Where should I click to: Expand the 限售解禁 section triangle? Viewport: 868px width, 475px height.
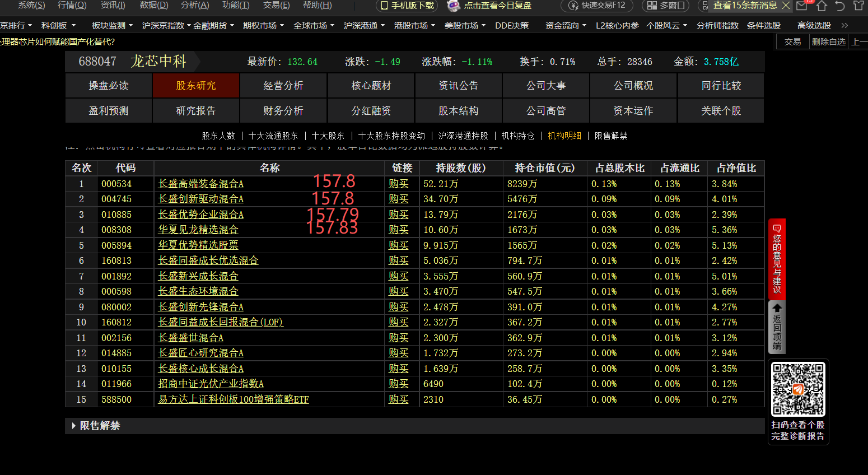73,426
